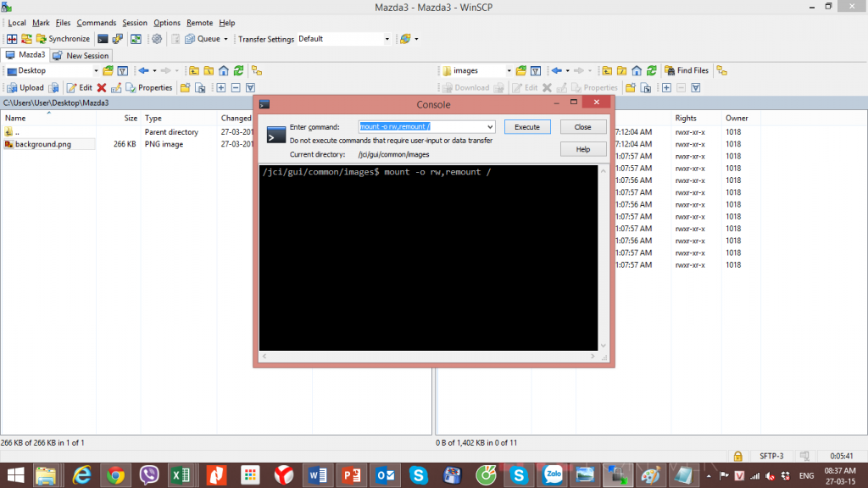Image resolution: width=868 pixels, height=488 pixels.
Task: Click the local Edit button
Action: point(79,87)
